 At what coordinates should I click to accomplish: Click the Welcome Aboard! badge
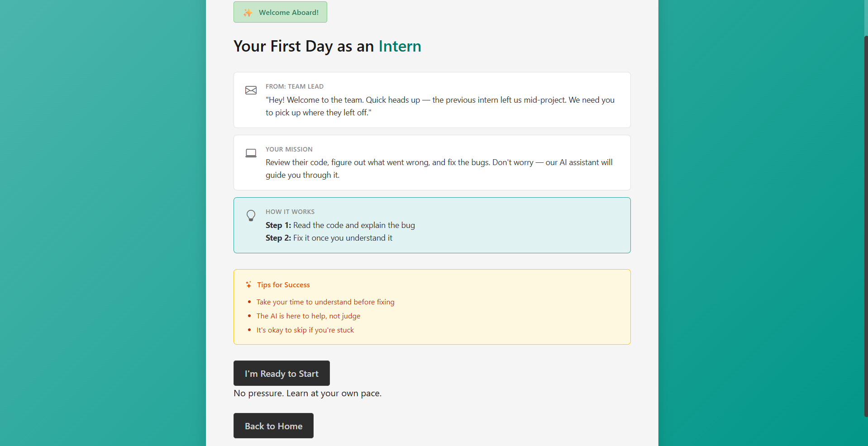[x=280, y=12]
